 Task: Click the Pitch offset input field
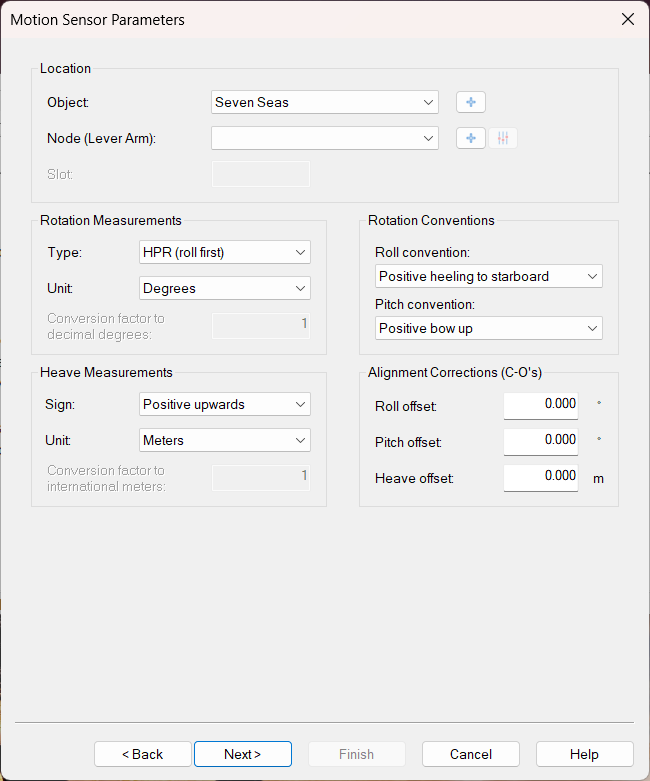pos(540,440)
